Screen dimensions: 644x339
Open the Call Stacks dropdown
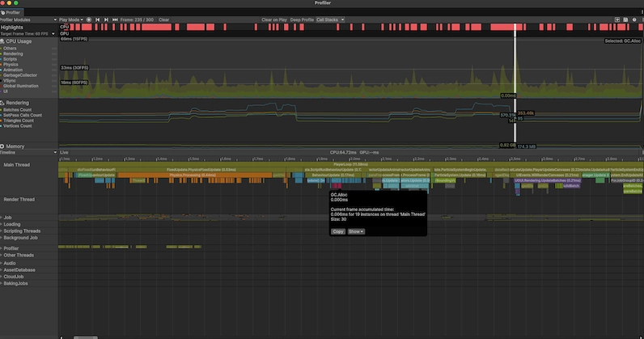(x=330, y=19)
